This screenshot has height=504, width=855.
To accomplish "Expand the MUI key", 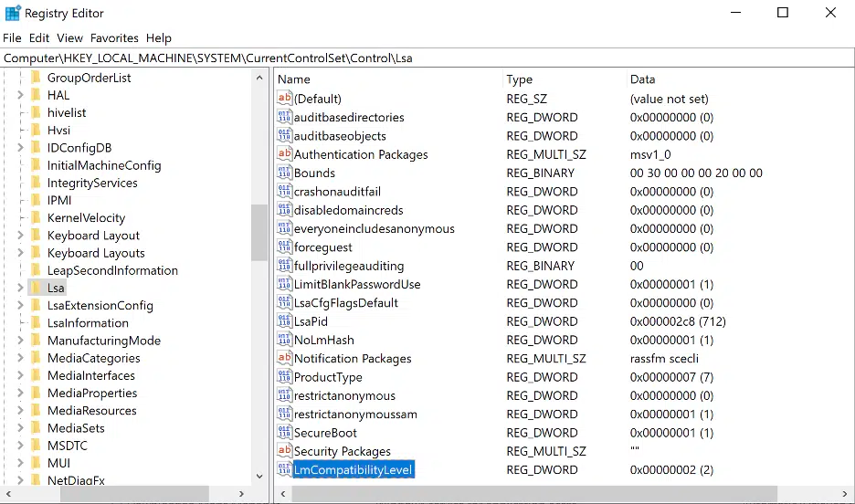I will coord(20,463).
